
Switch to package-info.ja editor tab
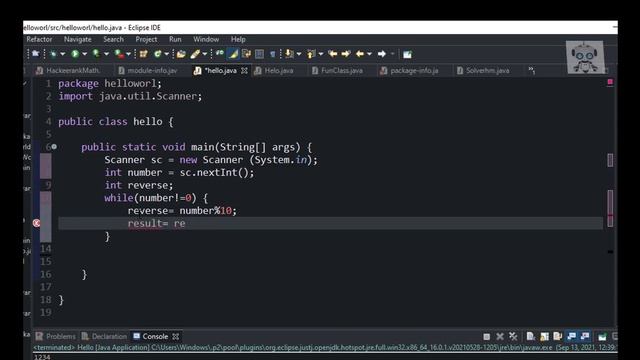(x=409, y=71)
